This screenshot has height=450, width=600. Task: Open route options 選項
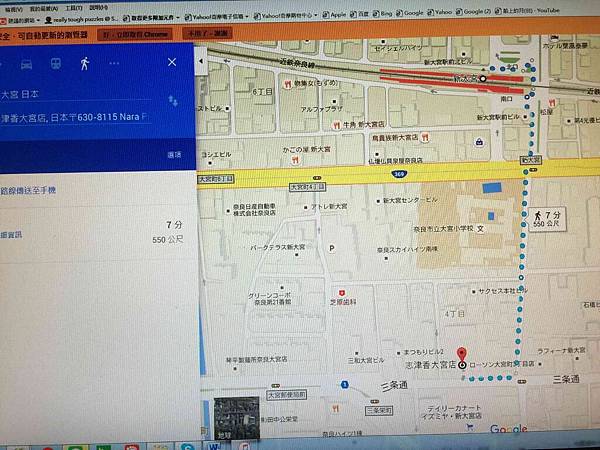[x=174, y=155]
